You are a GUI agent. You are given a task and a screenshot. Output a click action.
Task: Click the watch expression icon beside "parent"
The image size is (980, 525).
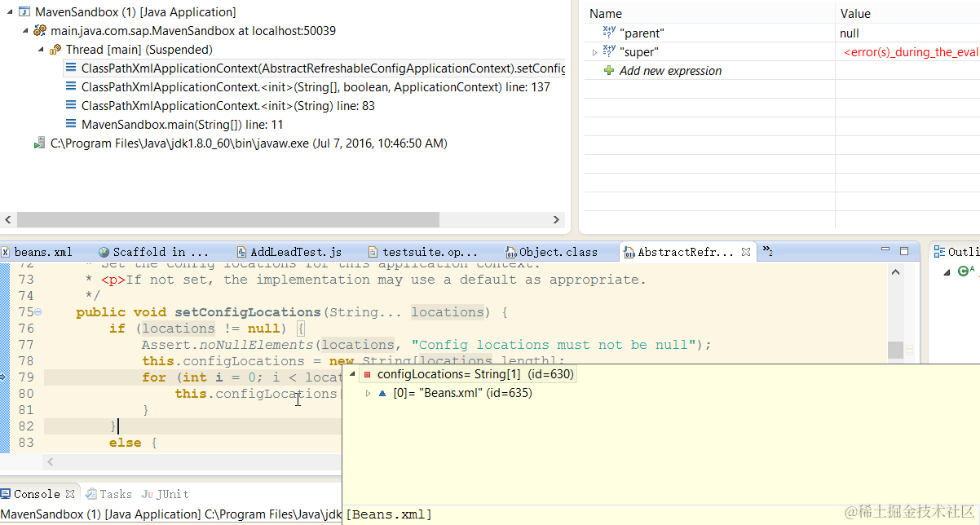click(609, 33)
